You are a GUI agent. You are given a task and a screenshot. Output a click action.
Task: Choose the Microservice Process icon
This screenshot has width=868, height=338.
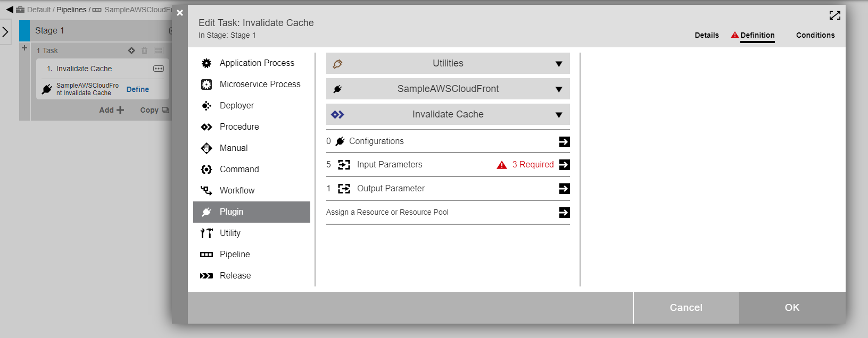pyautogui.click(x=206, y=84)
